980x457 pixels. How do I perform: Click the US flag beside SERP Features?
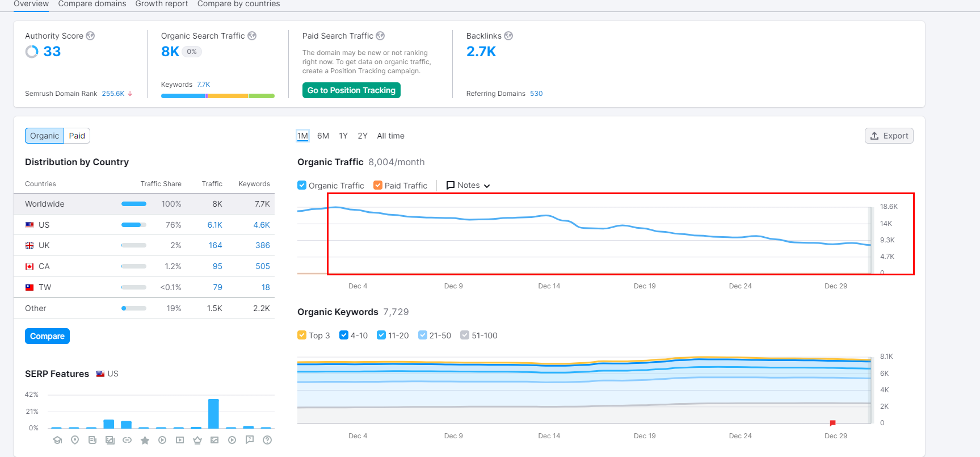coord(100,374)
